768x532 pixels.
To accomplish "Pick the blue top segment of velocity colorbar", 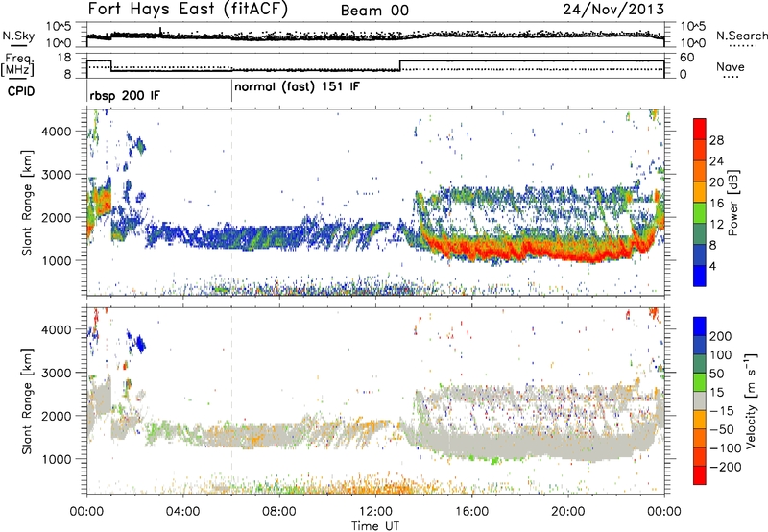I will point(700,326).
